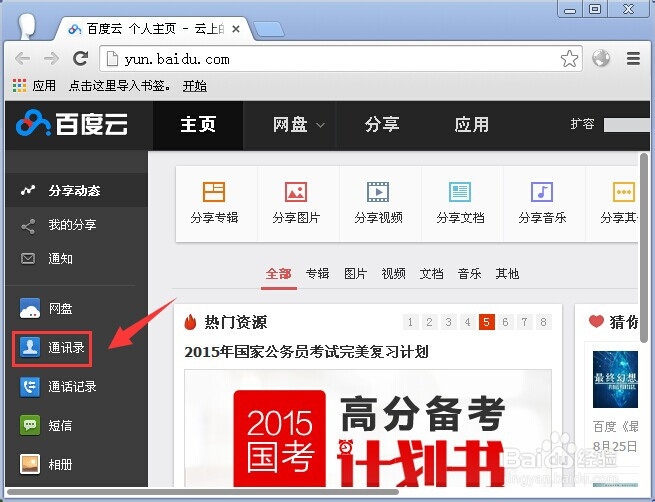655x502 pixels.
Task: Select the 视频 filter tab
Action: pos(394,274)
